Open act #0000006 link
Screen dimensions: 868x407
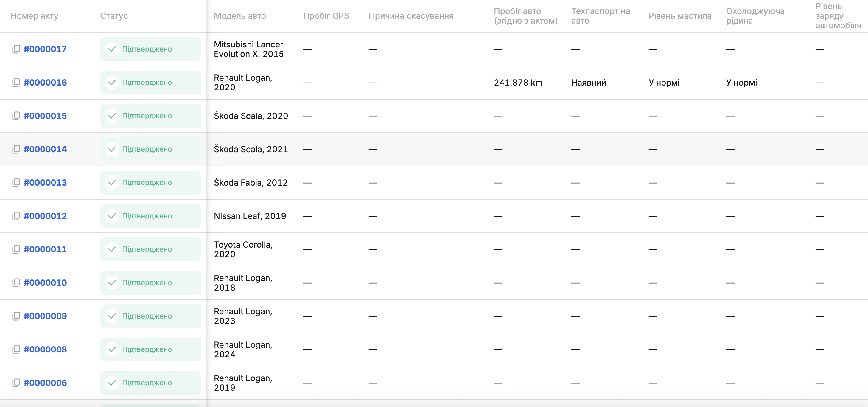[x=45, y=383]
